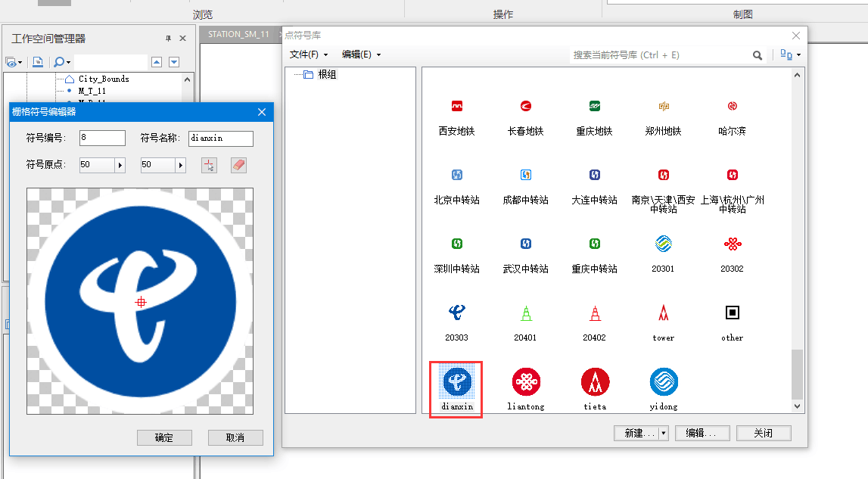Click the second 符号原点 value field

tap(157, 165)
